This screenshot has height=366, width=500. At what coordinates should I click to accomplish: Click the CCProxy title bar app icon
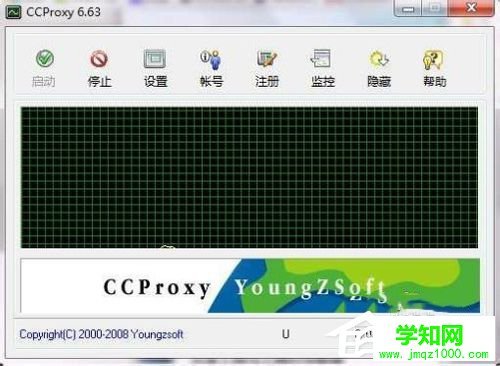[14, 12]
